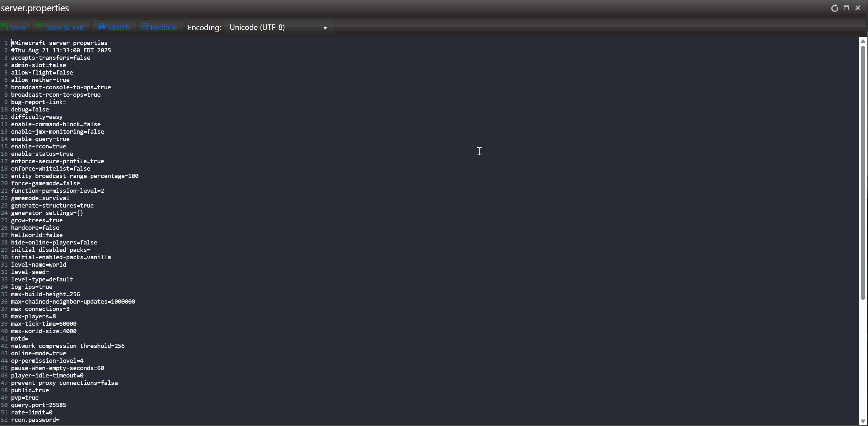Click the line 'rate-limit=0'
868x426 pixels.
tap(32, 413)
